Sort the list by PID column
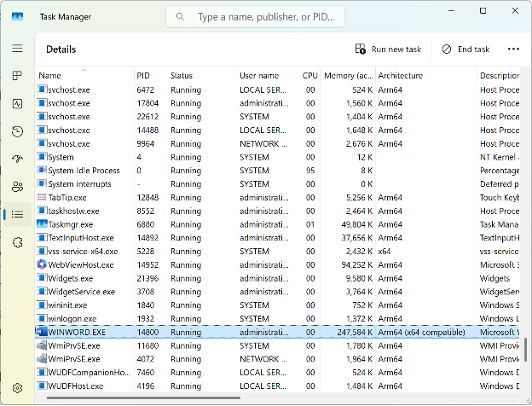The image size is (532, 406). click(143, 76)
